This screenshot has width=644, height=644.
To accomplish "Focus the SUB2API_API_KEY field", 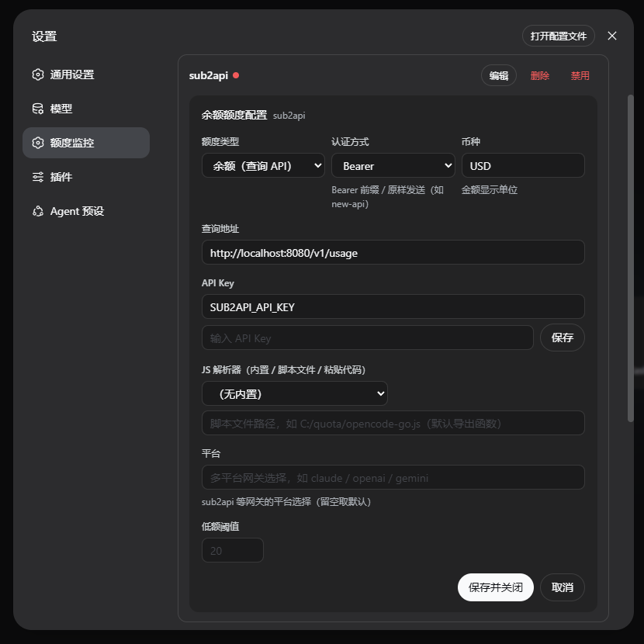I will [393, 306].
